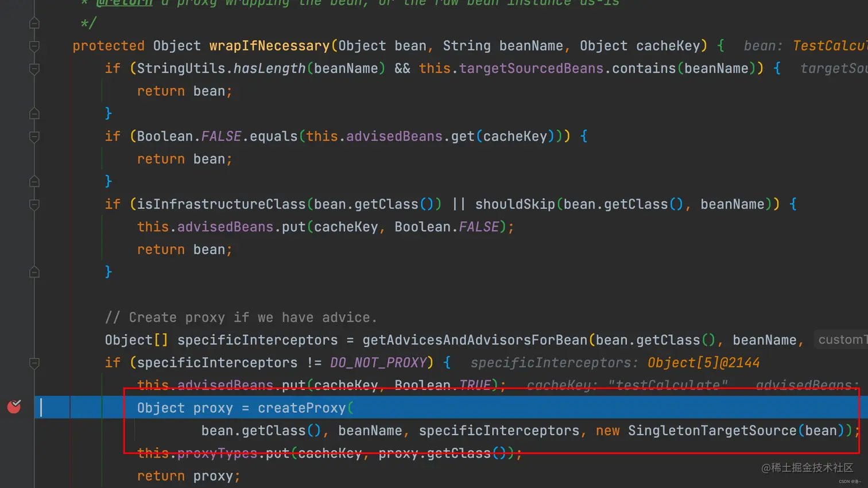Click the shouldSkip method call
Image resolution: width=868 pixels, height=488 pixels.
pyautogui.click(x=515, y=204)
